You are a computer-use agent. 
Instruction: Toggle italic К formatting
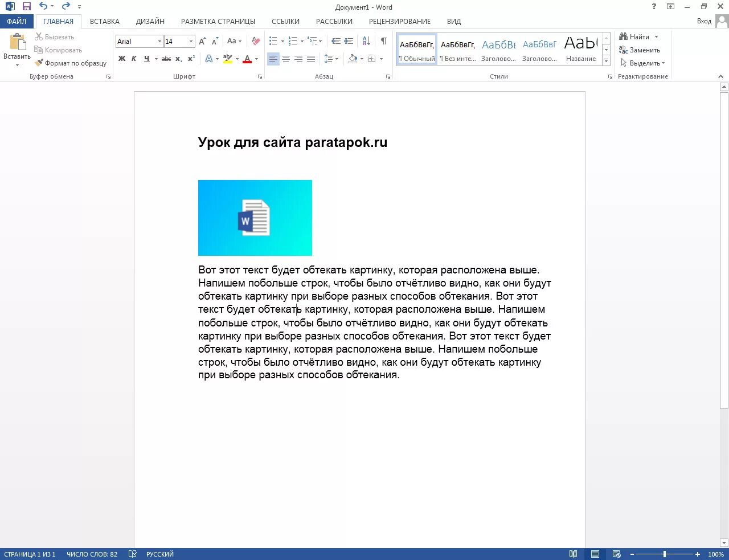pyautogui.click(x=134, y=59)
